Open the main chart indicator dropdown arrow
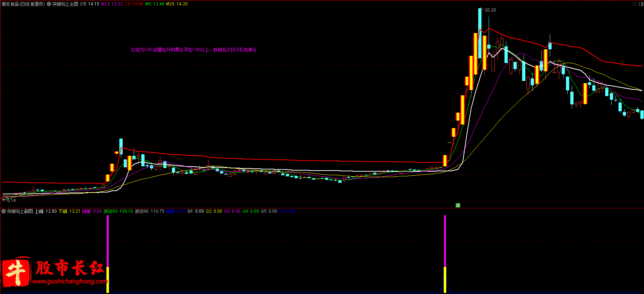The width and height of the screenshot is (644, 294). [x=49, y=4]
